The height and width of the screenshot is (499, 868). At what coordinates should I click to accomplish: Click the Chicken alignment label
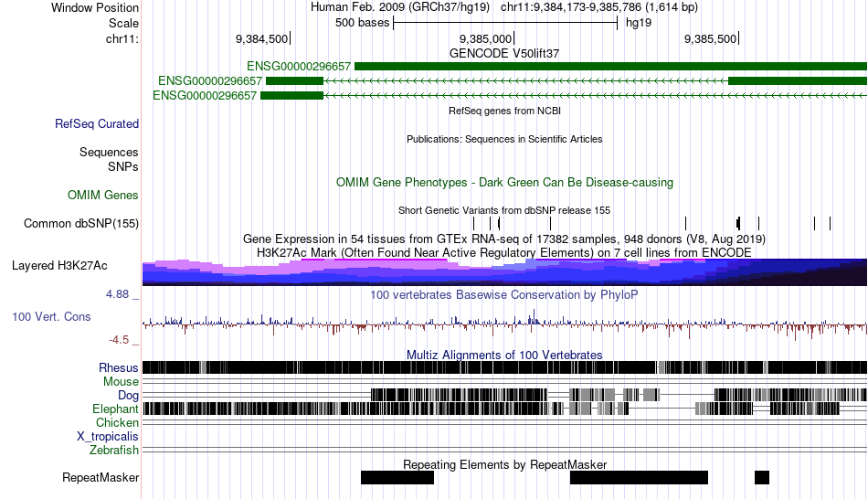(x=117, y=422)
